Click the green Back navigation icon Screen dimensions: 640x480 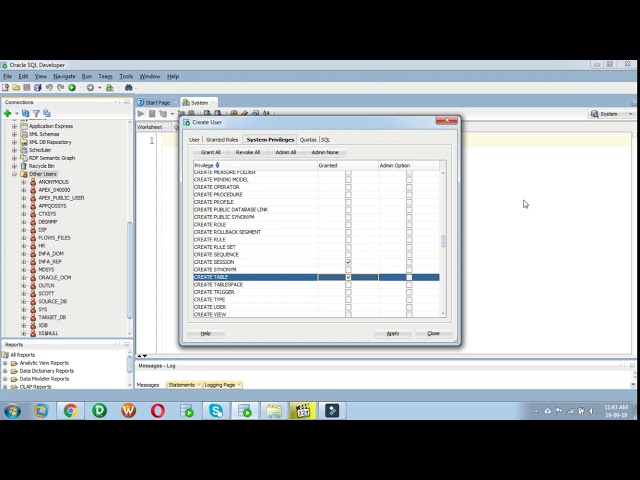72,87
